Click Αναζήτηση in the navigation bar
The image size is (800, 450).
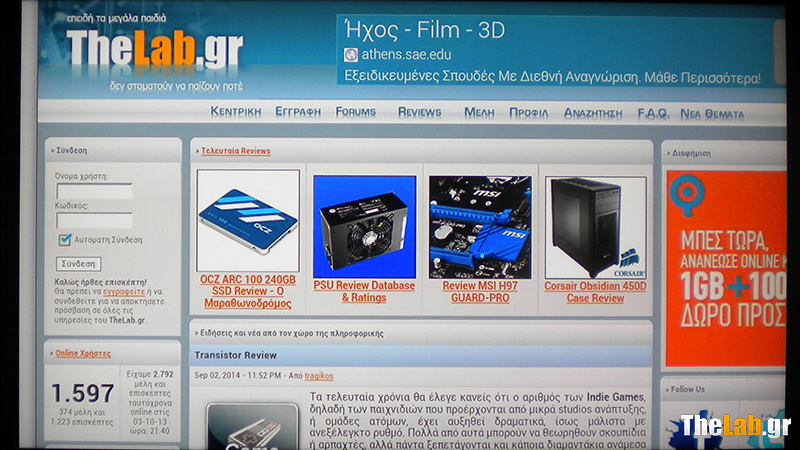pos(593,113)
